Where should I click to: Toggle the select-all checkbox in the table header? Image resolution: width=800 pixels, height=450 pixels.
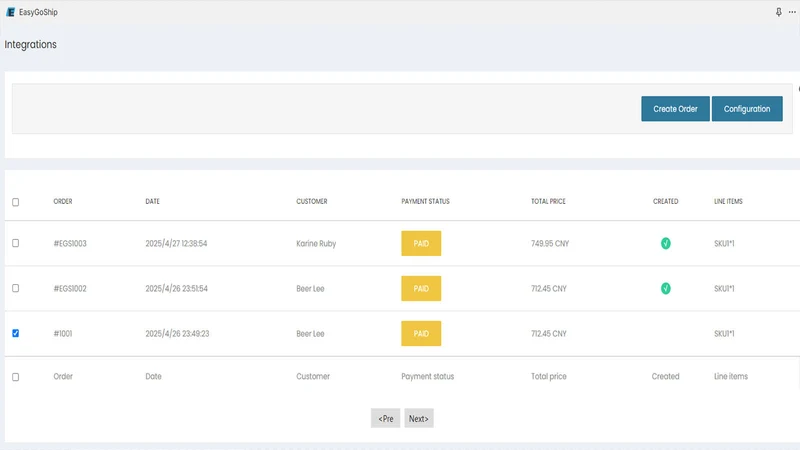[15, 202]
